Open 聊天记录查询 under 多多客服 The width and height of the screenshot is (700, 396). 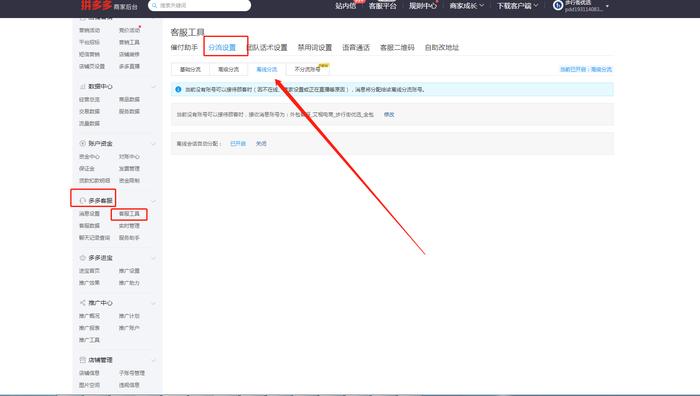(94, 238)
